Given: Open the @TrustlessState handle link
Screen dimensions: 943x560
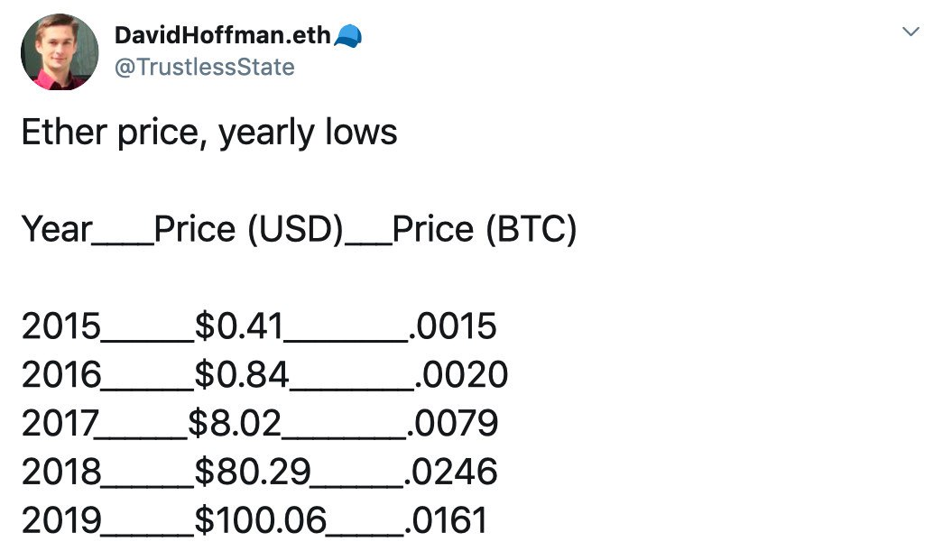Looking at the screenshot, I should click(205, 67).
